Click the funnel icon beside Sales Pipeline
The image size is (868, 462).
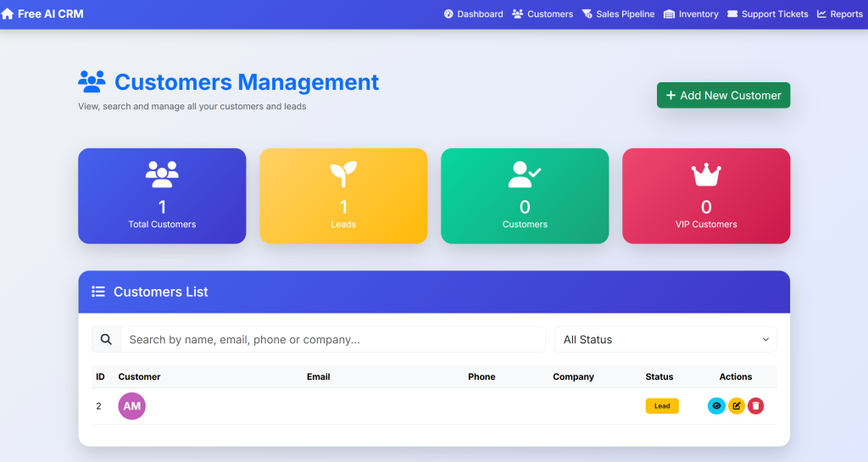click(x=587, y=14)
